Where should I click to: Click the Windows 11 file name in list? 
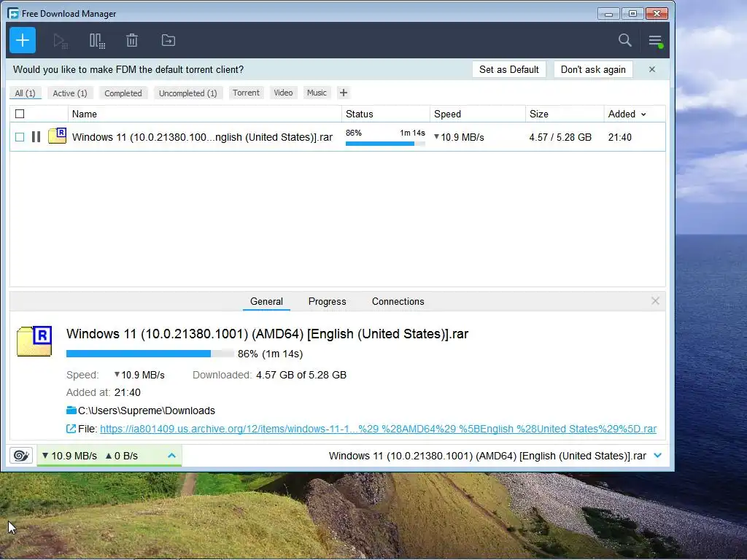pos(202,137)
